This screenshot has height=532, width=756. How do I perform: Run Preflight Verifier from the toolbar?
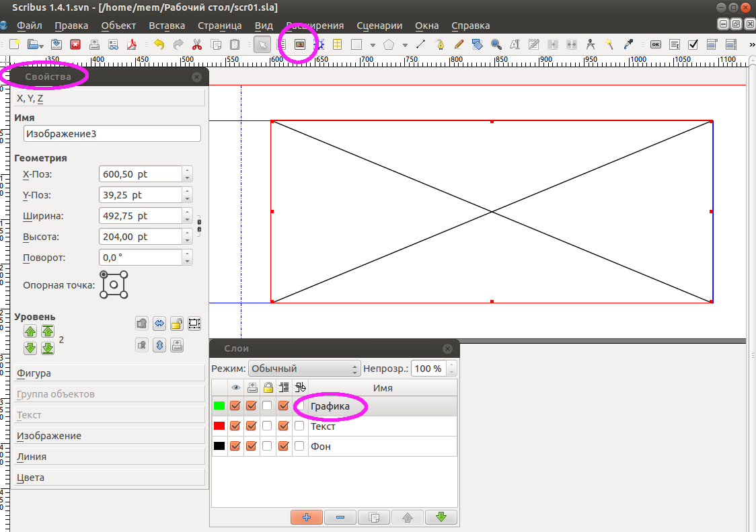tap(113, 45)
